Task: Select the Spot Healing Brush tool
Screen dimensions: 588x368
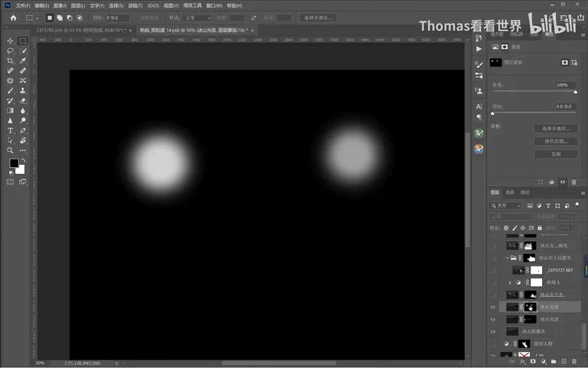Action: (x=10, y=71)
